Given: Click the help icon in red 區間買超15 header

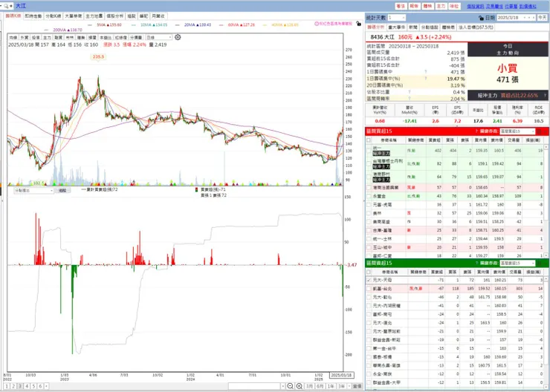Looking at the screenshot, I should [476, 131].
